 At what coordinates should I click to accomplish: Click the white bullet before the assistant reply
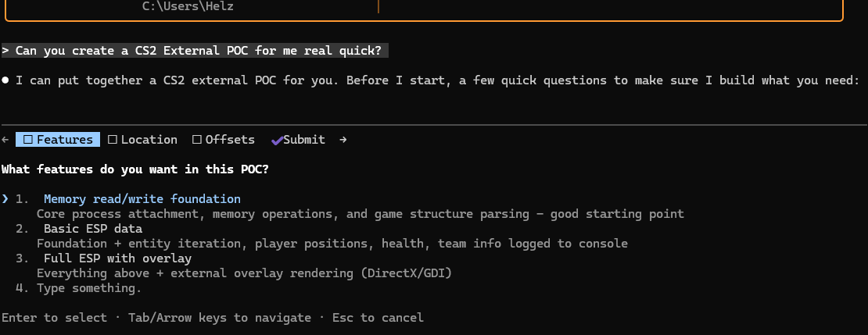click(x=5, y=80)
